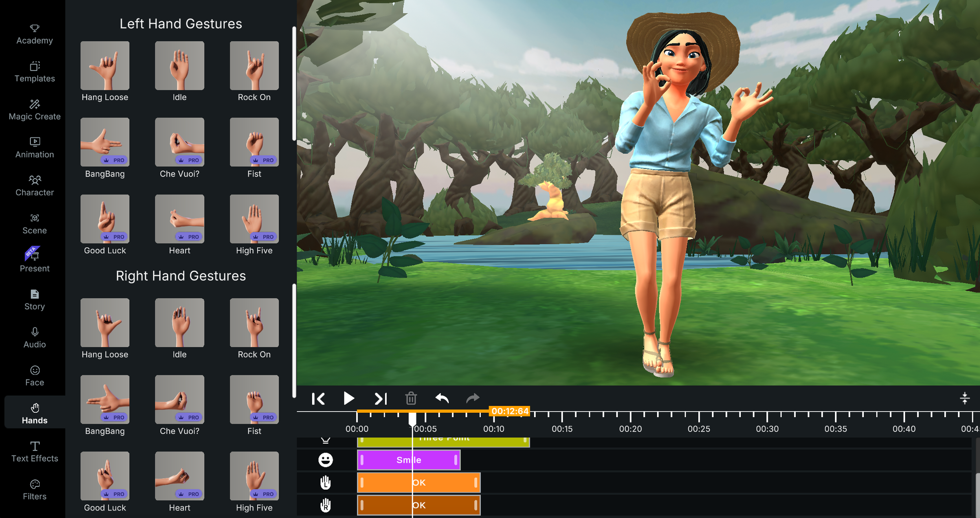Delete the selected timeline clip
Image resolution: width=980 pixels, height=518 pixels.
(411, 398)
